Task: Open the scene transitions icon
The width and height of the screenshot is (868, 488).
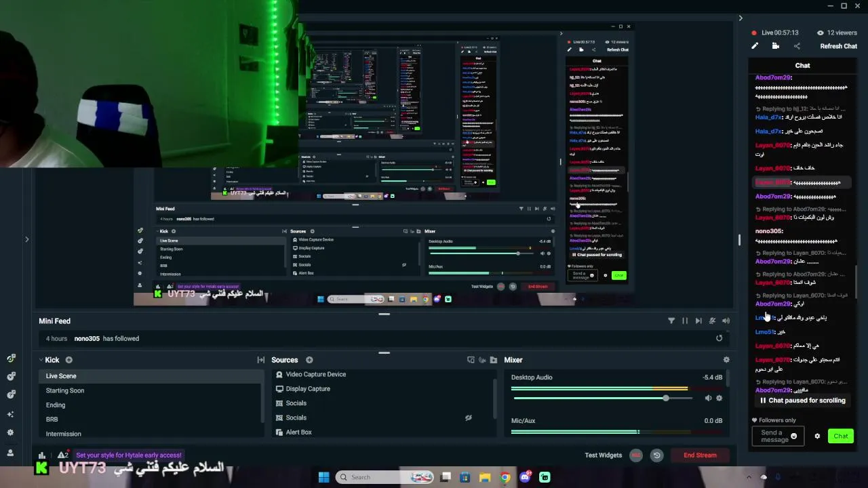Action: point(261,360)
